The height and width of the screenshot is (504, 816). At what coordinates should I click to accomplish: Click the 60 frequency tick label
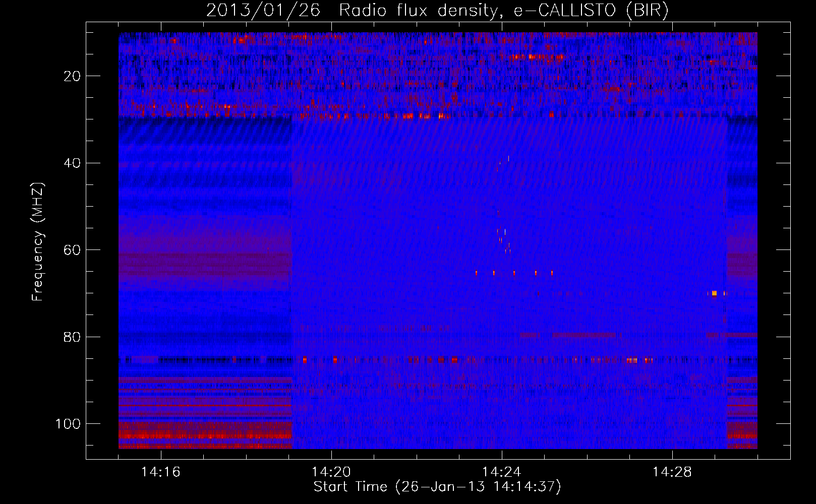73,250
